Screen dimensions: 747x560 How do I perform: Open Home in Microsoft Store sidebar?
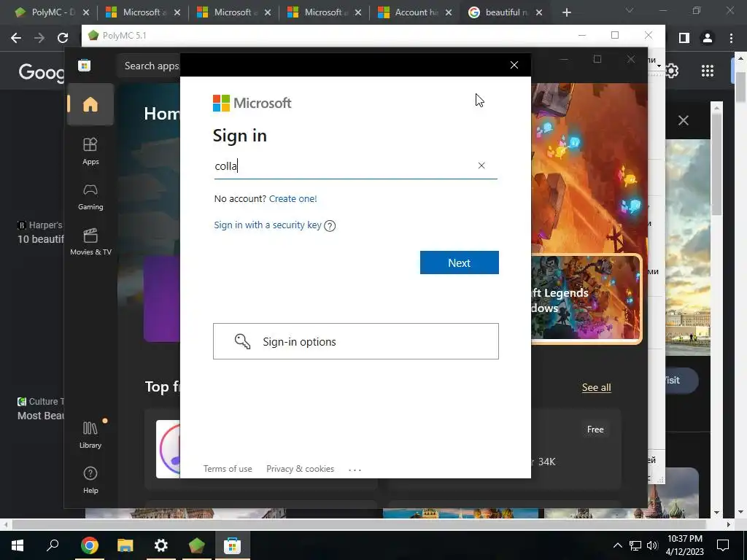click(90, 104)
